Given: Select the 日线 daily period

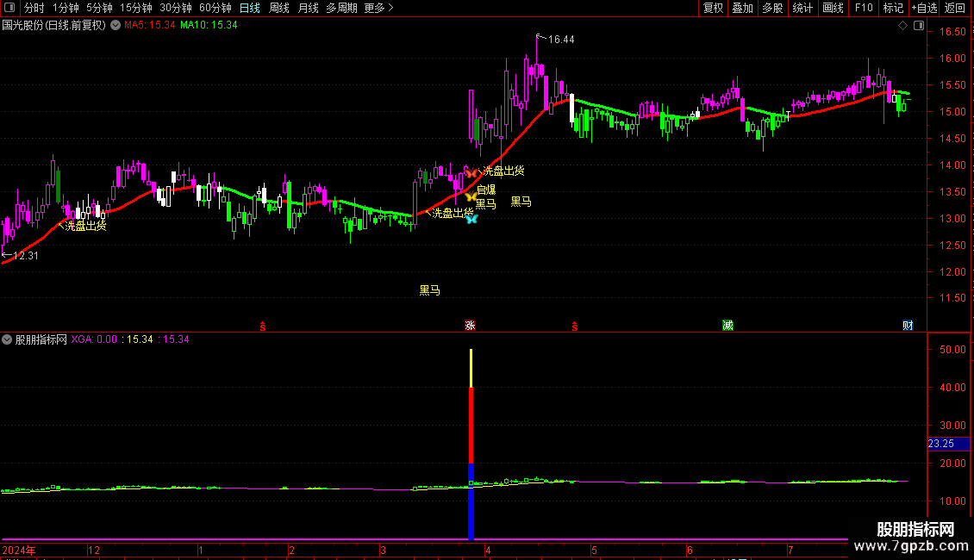Looking at the screenshot, I should coord(250,8).
